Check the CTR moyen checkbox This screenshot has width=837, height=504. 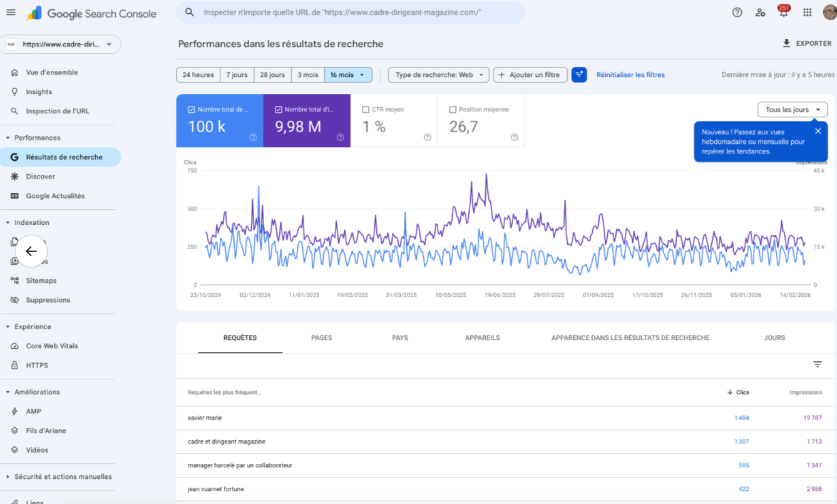click(366, 110)
